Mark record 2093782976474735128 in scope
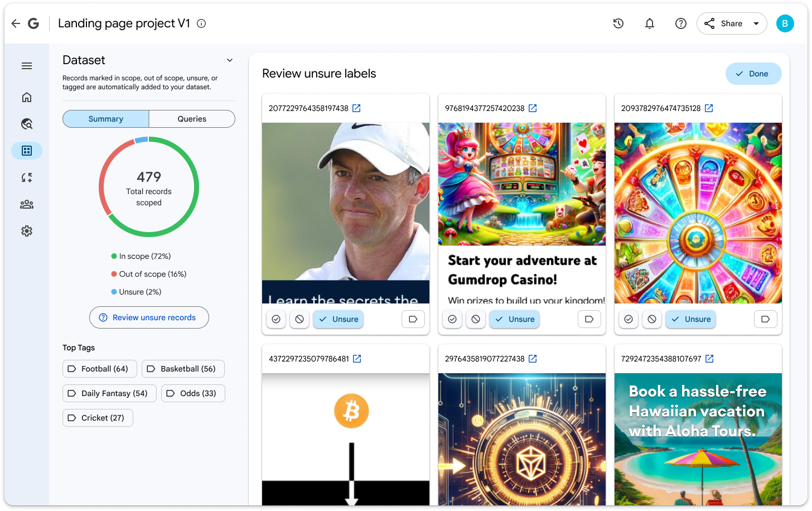 pyautogui.click(x=629, y=319)
